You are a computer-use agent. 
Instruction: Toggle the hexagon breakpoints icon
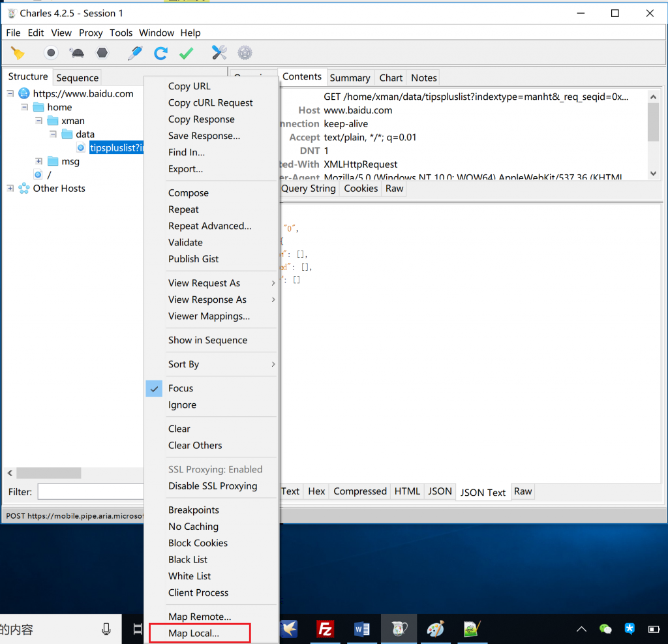tap(102, 53)
